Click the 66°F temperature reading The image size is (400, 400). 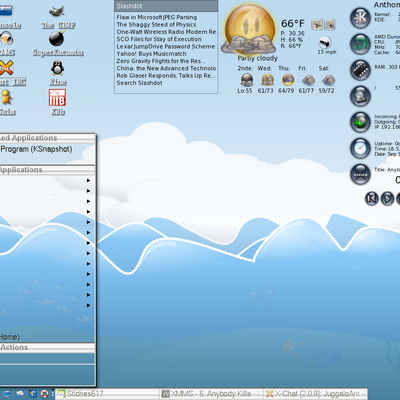(x=293, y=24)
